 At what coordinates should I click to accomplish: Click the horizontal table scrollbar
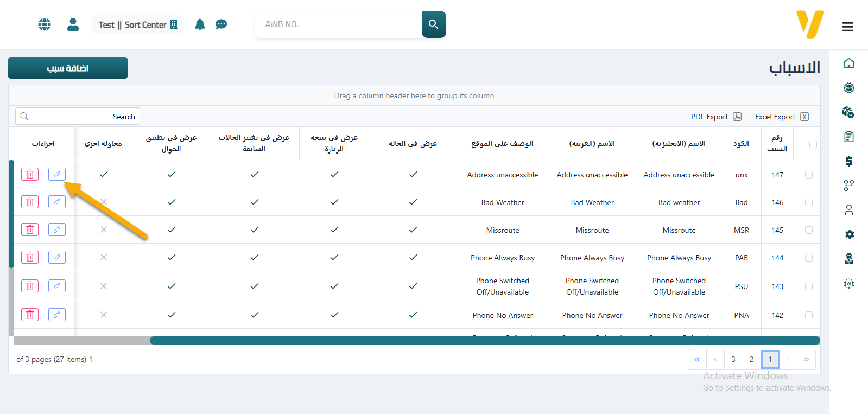(484, 341)
